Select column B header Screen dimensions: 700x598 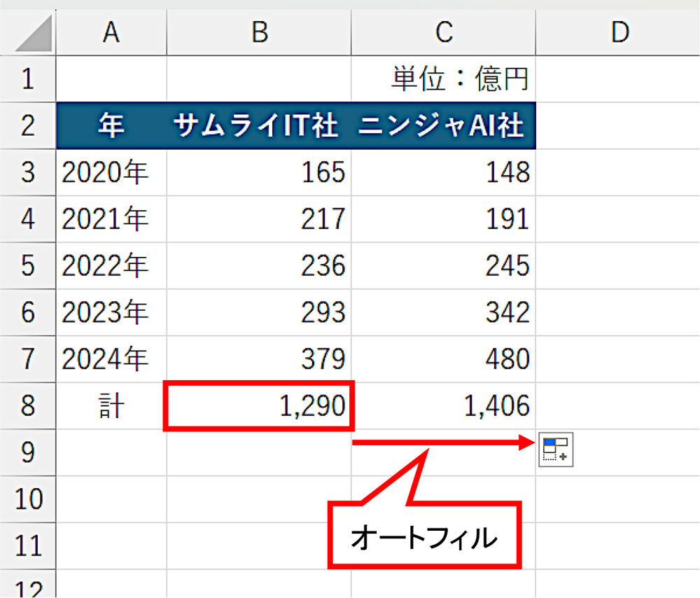[x=259, y=32]
